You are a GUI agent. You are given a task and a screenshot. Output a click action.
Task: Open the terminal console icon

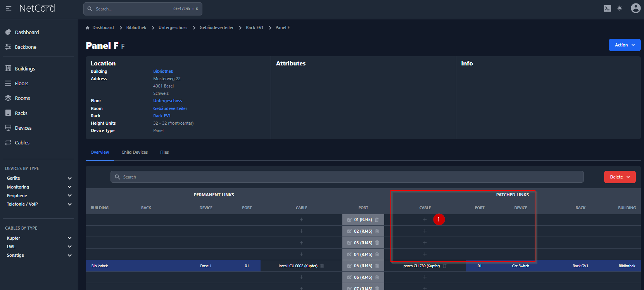607,9
